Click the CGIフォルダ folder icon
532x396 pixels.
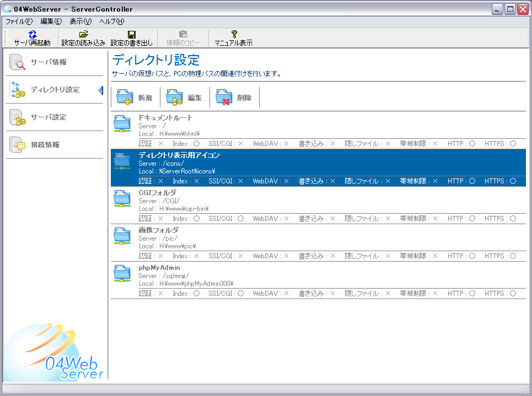pos(122,199)
